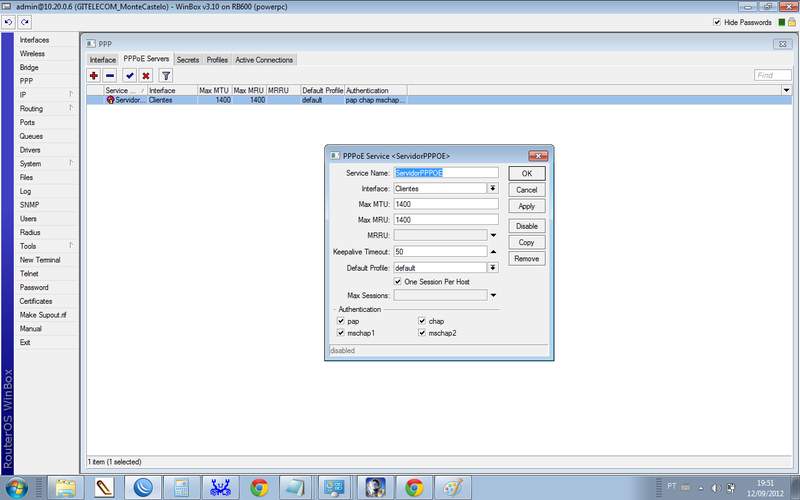Toggle the Hide Passwords checkbox
Viewport: 800px width, 500px height.
point(717,22)
